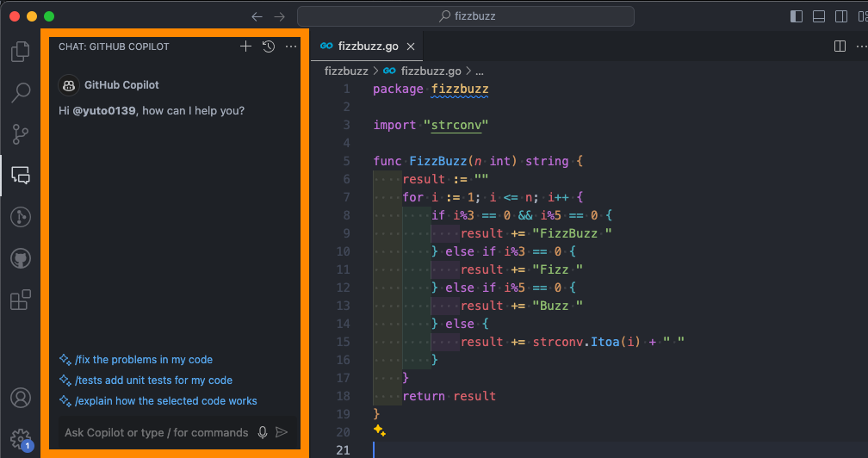Screen dimensions: 868x458
Task: Click the 'func FizzBuzz(n int) string {' line
Action: [478, 161]
